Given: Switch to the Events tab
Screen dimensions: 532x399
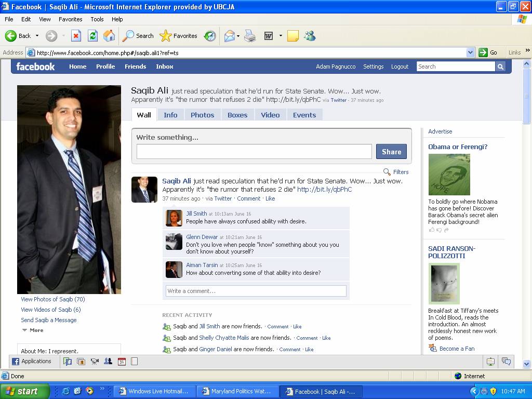Looking at the screenshot, I should click(x=304, y=115).
